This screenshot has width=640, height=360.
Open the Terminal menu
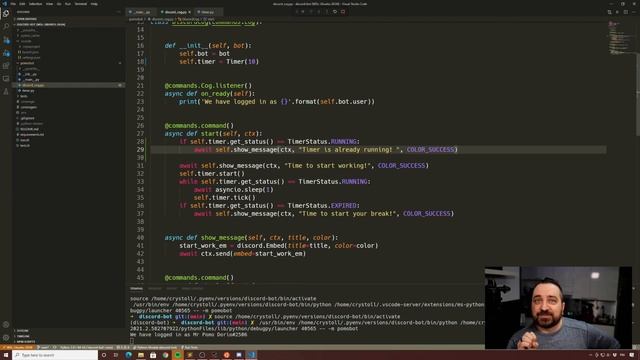pos(81,4)
